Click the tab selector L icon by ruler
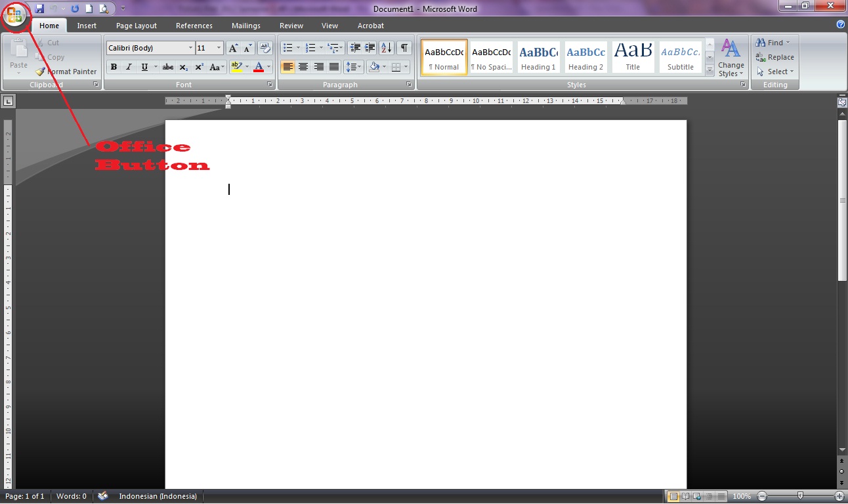The image size is (848, 504). (8, 101)
